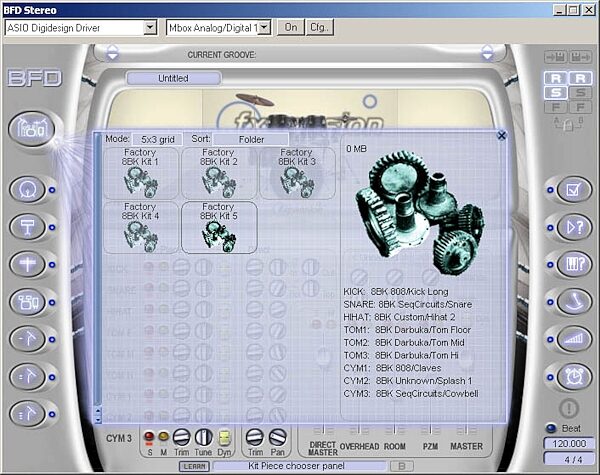Select the Factory 8BK Kit 4 thumbnail
The image size is (600, 475).
[x=141, y=227]
